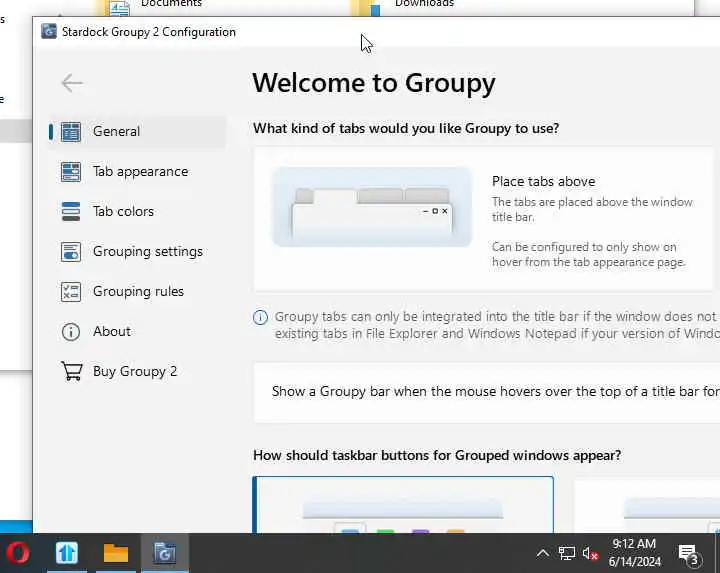The width and height of the screenshot is (720, 573).
Task: Click the Buy Groupy 2 link
Action: [x=136, y=371]
